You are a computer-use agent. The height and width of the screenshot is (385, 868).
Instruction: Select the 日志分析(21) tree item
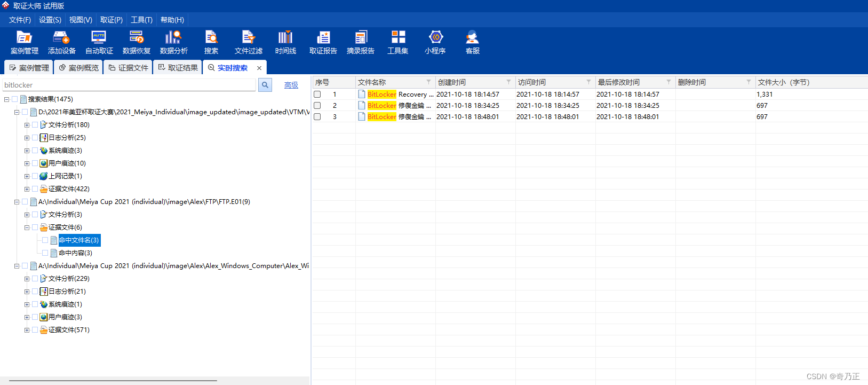(x=67, y=291)
